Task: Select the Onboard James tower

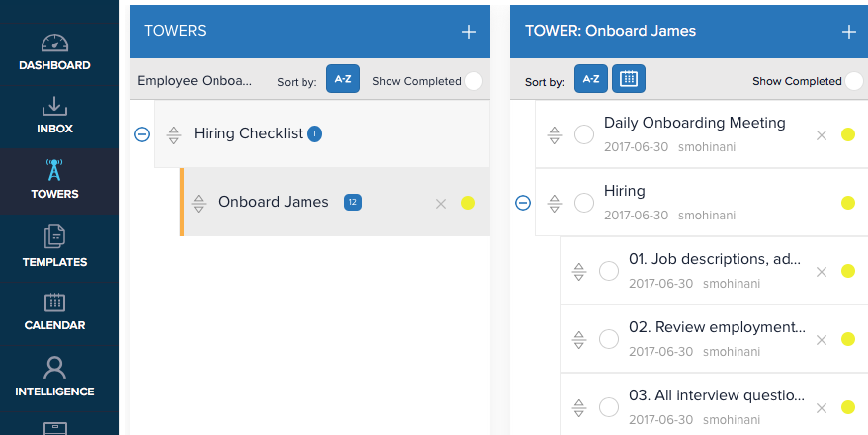Action: (274, 202)
